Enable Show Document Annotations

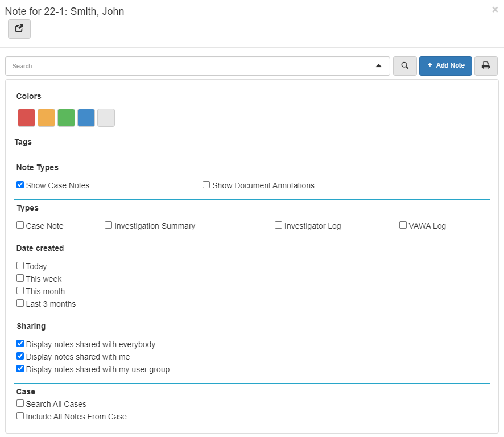click(206, 185)
